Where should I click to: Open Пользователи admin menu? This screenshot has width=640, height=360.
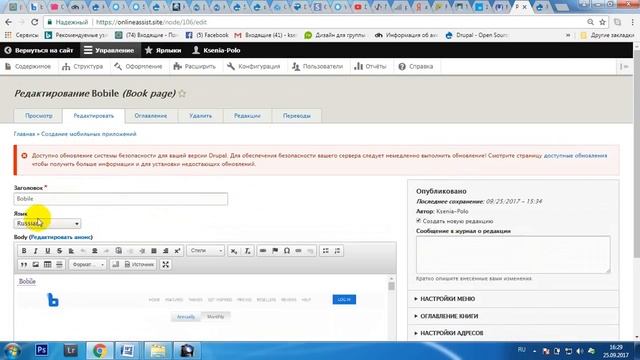coord(318,67)
